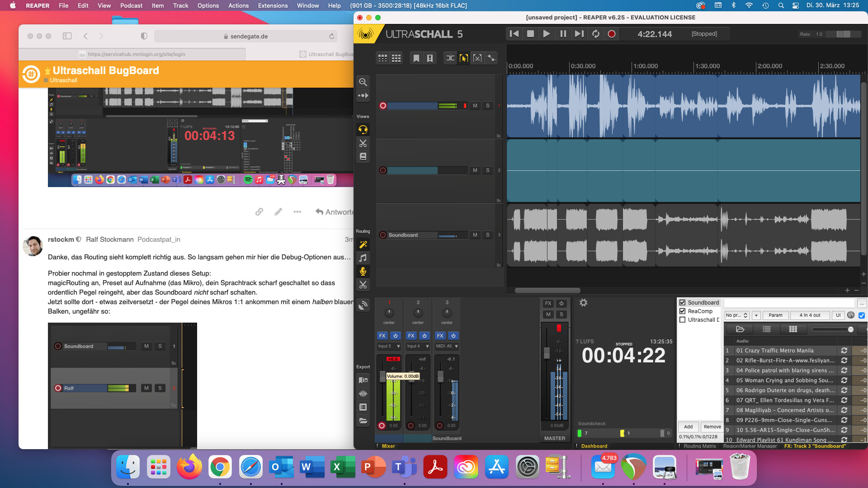Open Spotlight search in the menu bar

pos(781,5)
